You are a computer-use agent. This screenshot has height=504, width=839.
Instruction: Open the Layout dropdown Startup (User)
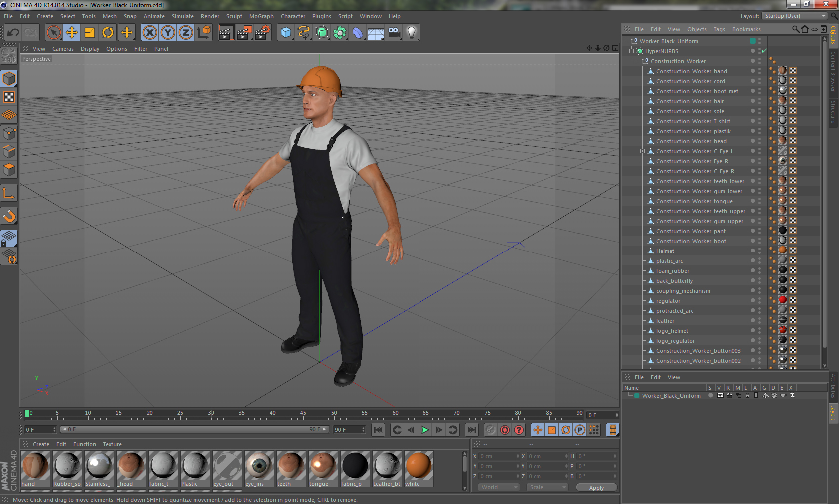[795, 16]
